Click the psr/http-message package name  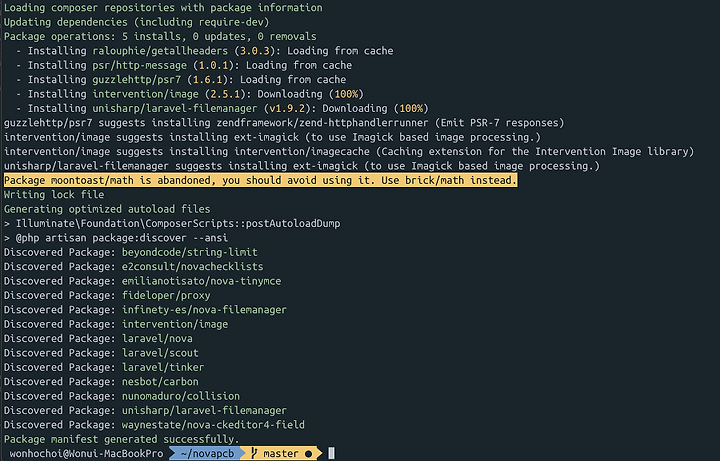coord(140,65)
